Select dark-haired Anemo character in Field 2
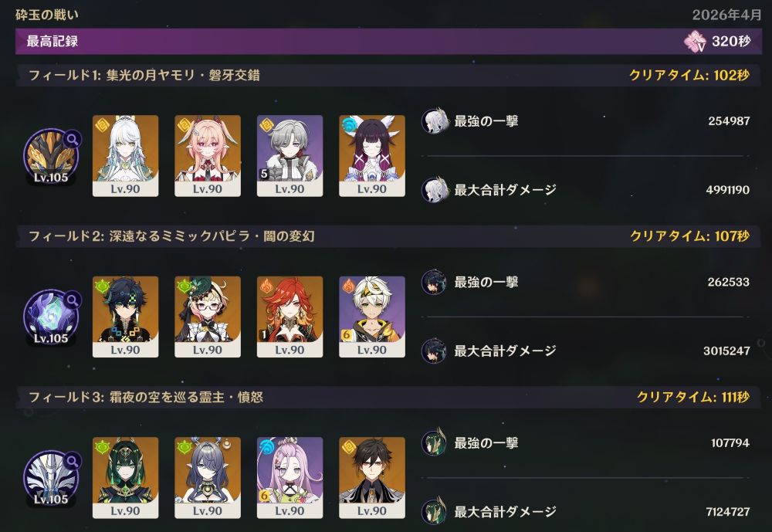Image resolution: width=772 pixels, height=532 pixels. pyautogui.click(x=126, y=317)
